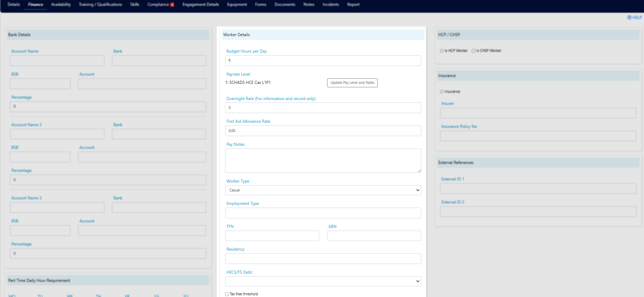Open the Report tab
This screenshot has width=644, height=297.
pos(353,4)
